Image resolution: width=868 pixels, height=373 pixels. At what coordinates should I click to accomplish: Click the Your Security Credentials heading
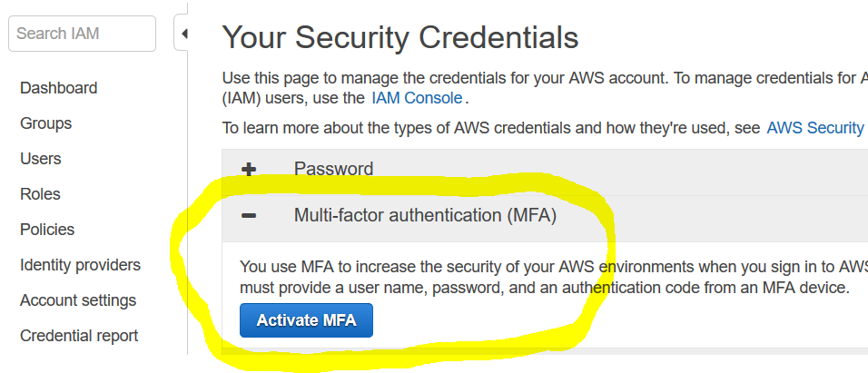(400, 37)
